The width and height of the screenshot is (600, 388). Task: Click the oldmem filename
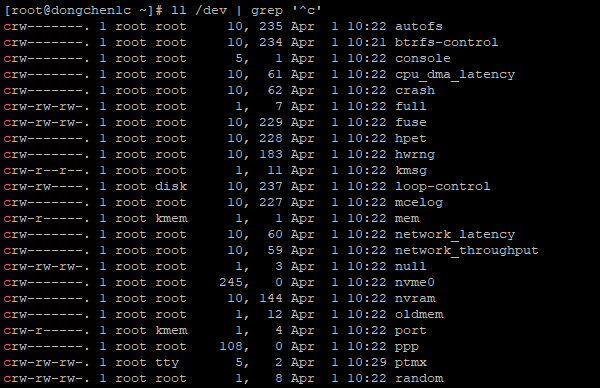(419, 315)
